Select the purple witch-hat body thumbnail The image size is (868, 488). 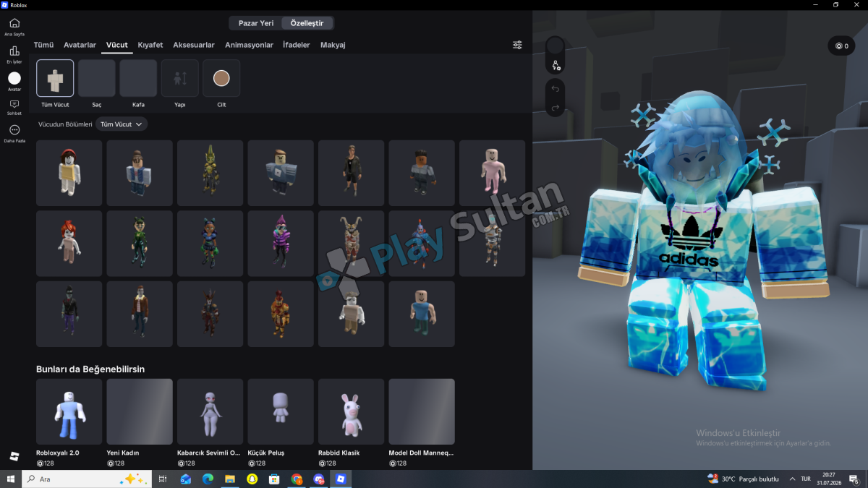[x=281, y=244]
